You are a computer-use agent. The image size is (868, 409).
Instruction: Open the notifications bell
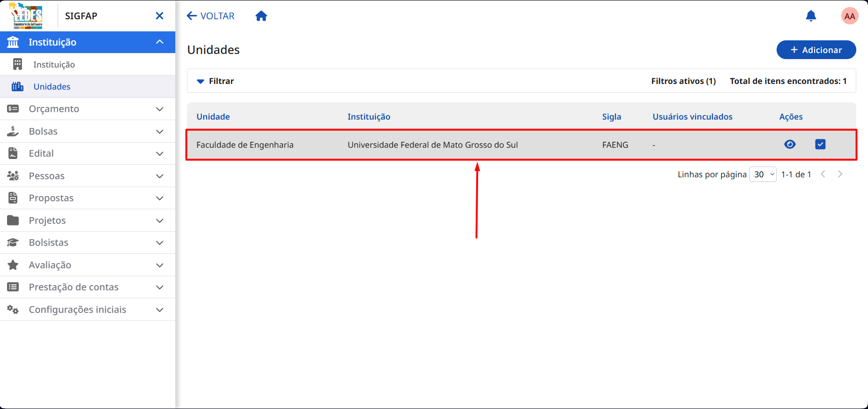[x=811, y=16]
